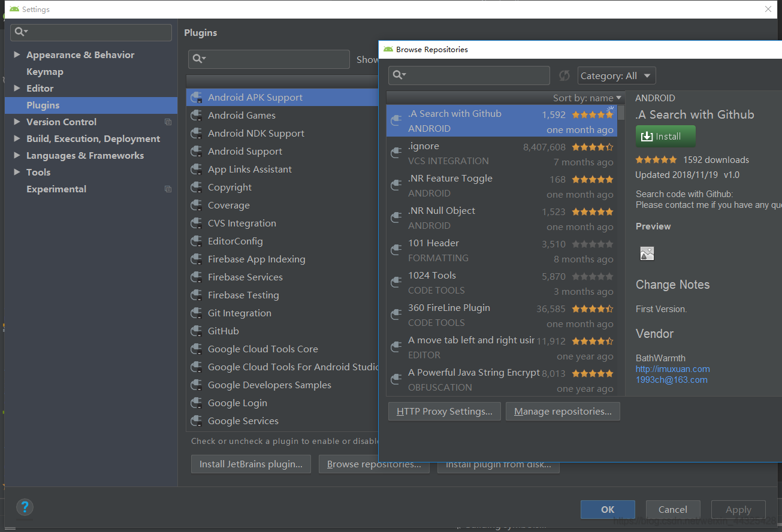The image size is (782, 532).
Task: Expand Build, Execution, Deployment node
Action: pos(17,138)
